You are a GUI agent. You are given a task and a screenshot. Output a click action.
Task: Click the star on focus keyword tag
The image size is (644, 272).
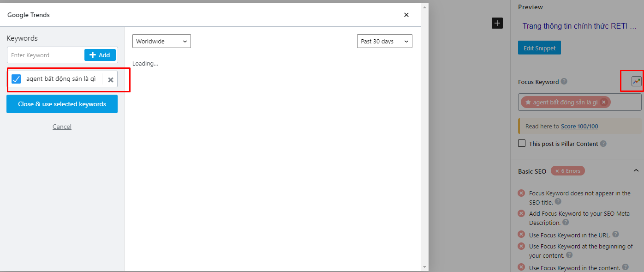(528, 102)
